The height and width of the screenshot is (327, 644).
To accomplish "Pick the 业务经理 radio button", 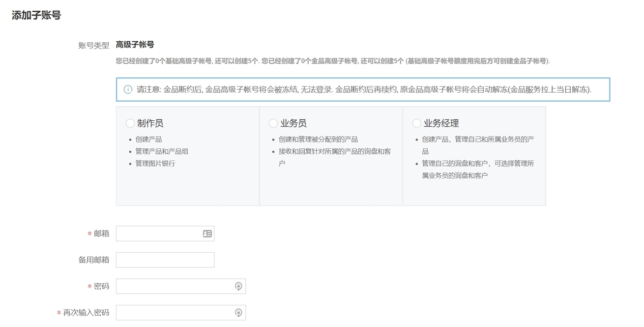I will point(417,123).
